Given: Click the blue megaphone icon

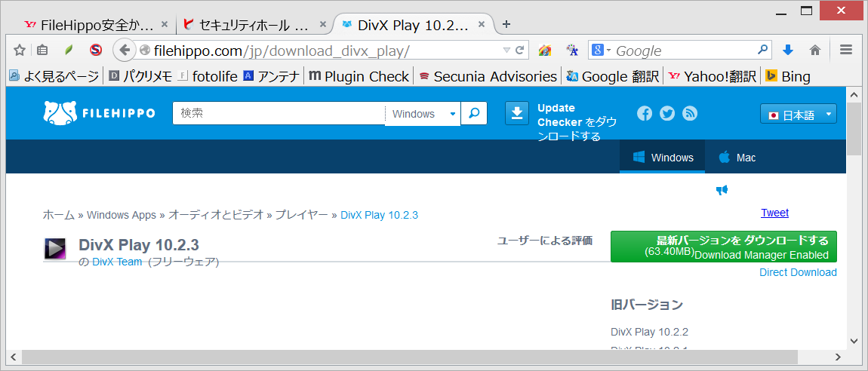Looking at the screenshot, I should (722, 190).
